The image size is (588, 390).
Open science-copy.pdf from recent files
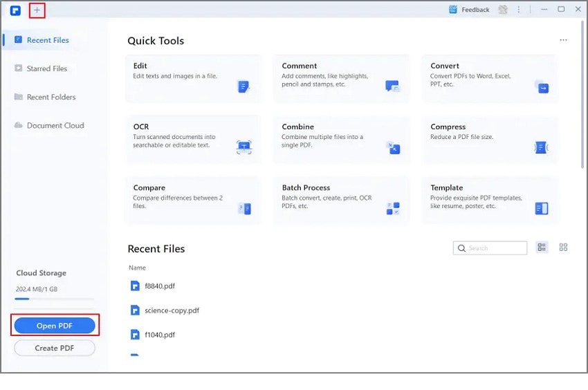point(172,310)
